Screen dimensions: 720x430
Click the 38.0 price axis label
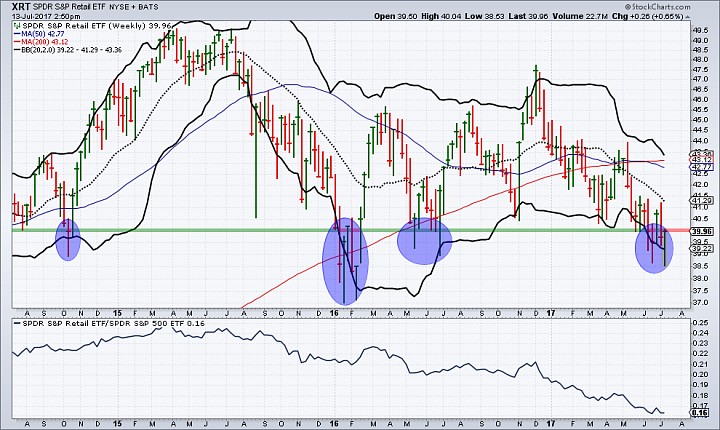700,278
